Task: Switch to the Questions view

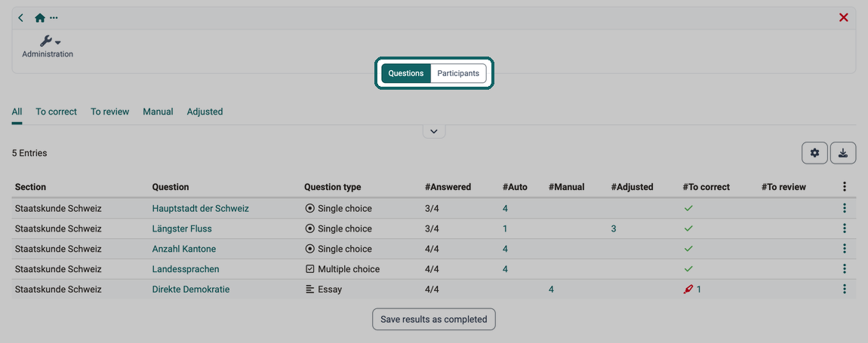Action: 406,73
